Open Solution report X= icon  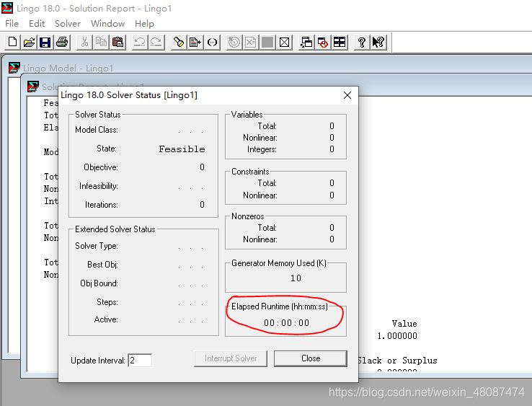(x=250, y=42)
